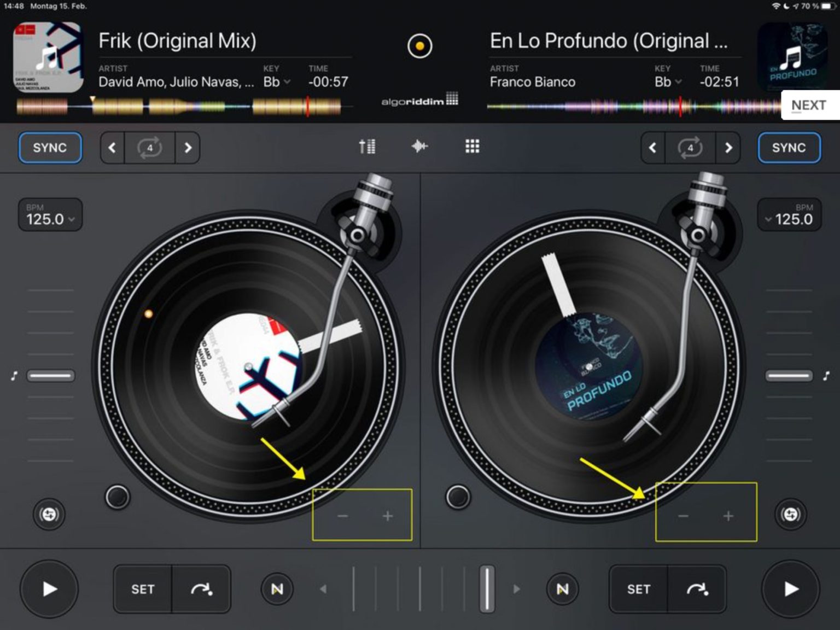The image size is (840, 630).
Task: Tap the NEXT label near the right track title
Action: (x=809, y=105)
